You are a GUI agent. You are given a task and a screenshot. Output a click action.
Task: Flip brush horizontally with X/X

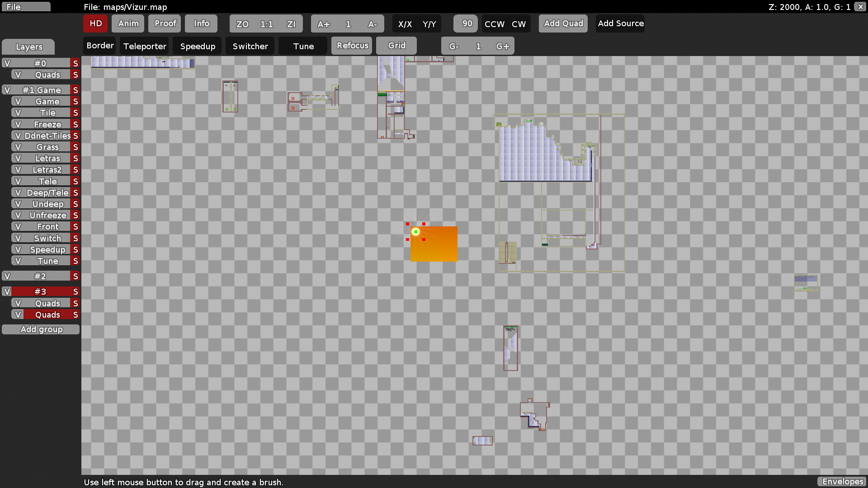click(x=406, y=24)
